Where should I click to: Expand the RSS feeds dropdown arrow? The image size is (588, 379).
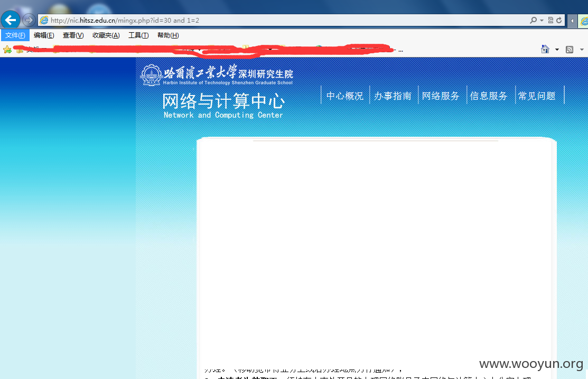[582, 50]
